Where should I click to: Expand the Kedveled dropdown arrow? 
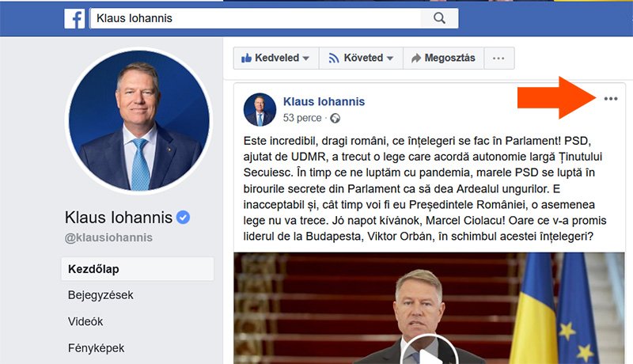coord(306,58)
